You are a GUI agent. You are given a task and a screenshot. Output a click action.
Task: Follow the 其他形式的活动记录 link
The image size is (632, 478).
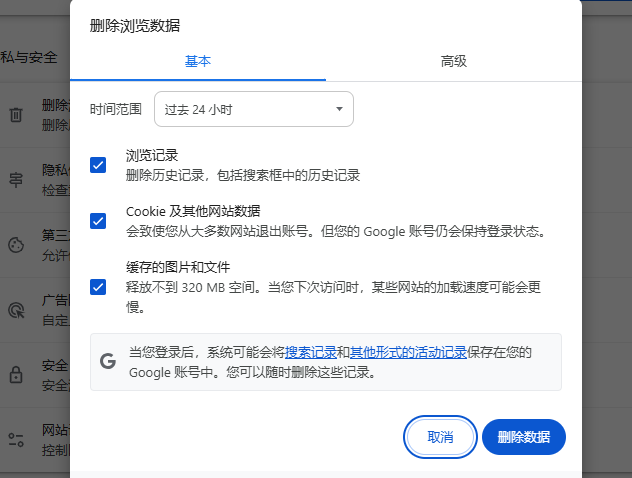pos(408,352)
